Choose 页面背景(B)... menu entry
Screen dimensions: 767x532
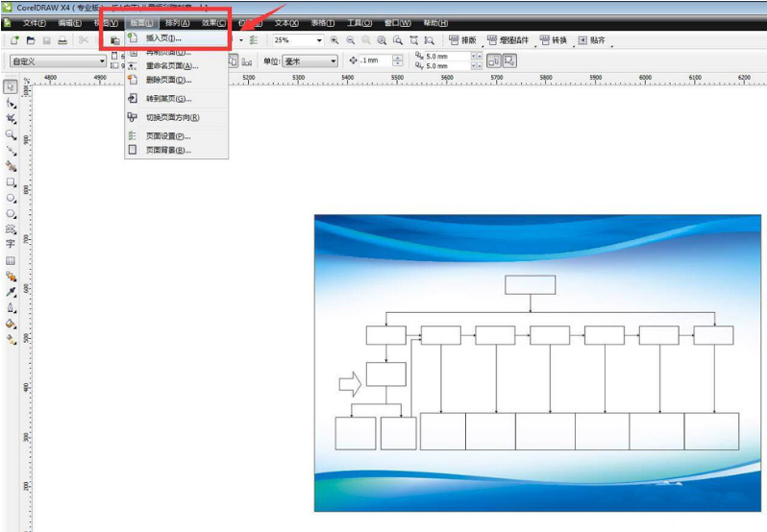point(177,151)
